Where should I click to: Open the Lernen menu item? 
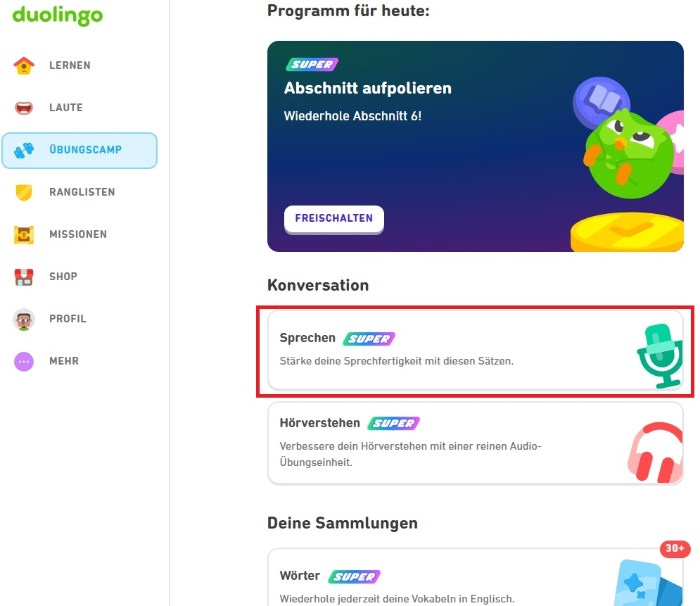(x=70, y=65)
